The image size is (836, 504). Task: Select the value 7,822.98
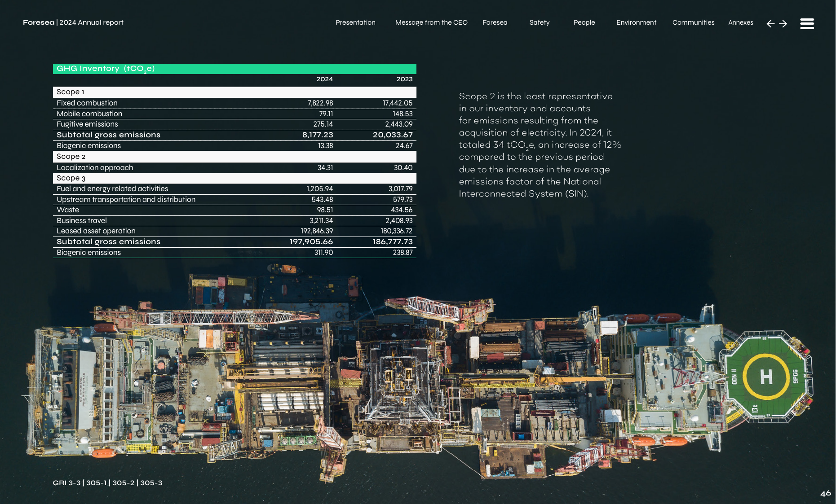click(320, 103)
